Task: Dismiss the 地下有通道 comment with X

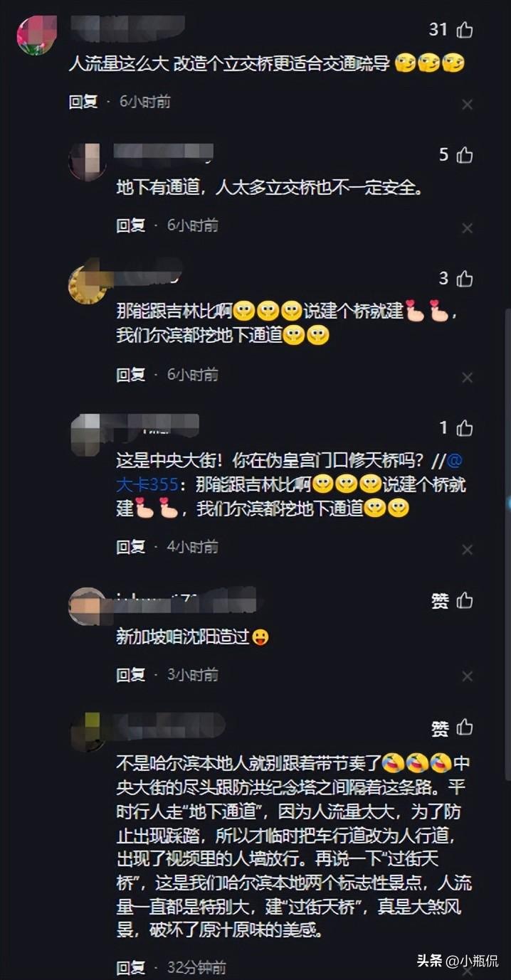Action: (467, 228)
